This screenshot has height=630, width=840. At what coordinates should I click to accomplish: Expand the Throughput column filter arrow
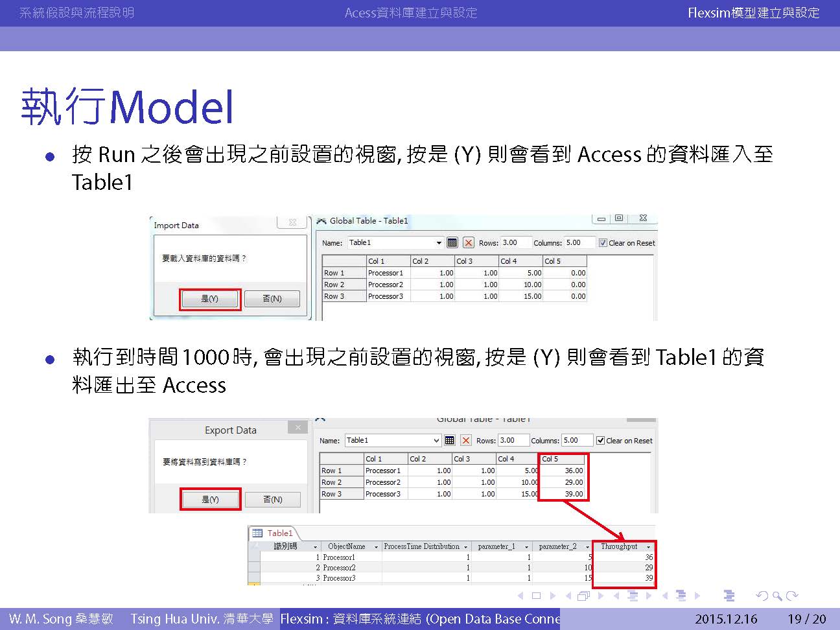coord(648,547)
